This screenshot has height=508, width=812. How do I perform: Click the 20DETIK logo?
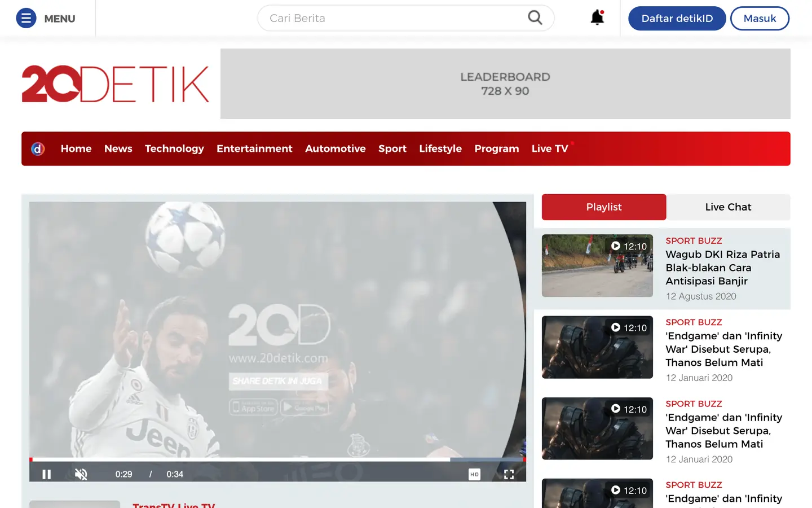[116, 84]
